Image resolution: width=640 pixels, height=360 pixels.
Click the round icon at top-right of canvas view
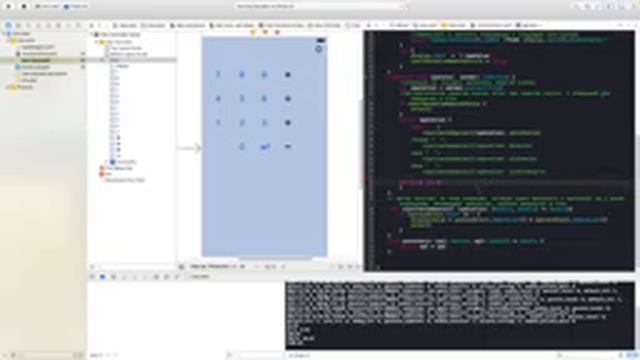pyautogui.click(x=319, y=49)
